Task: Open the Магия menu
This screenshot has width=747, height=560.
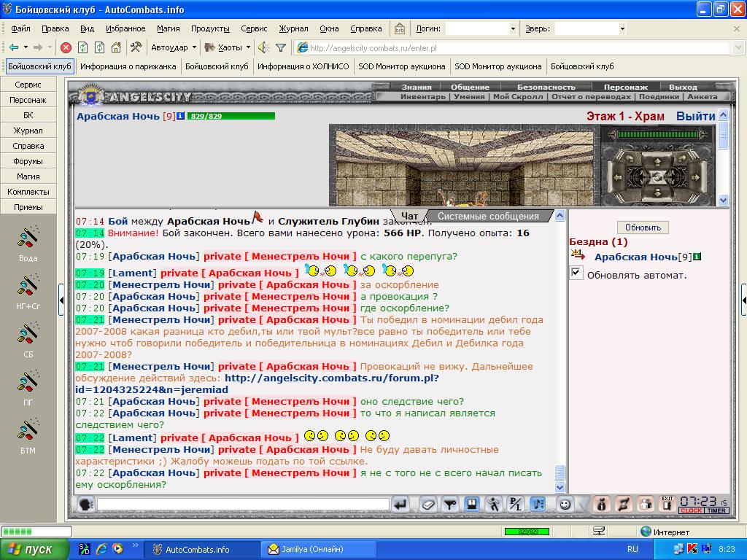Action: click(169, 28)
